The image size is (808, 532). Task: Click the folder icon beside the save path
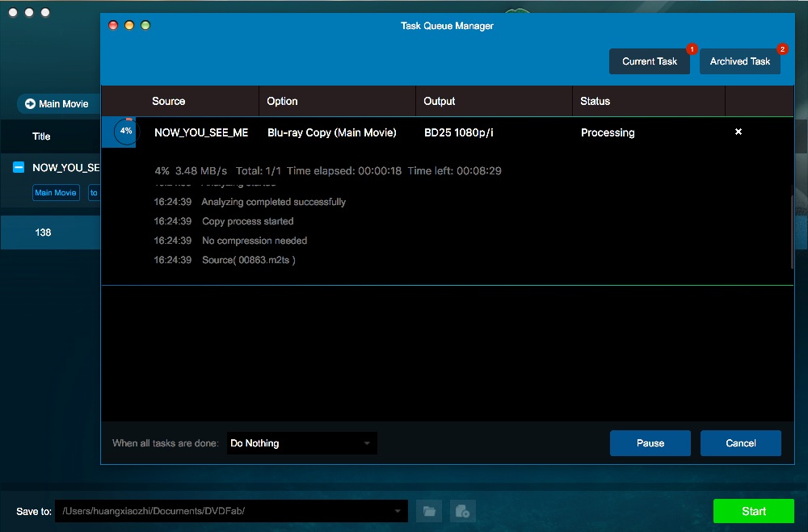click(x=429, y=511)
